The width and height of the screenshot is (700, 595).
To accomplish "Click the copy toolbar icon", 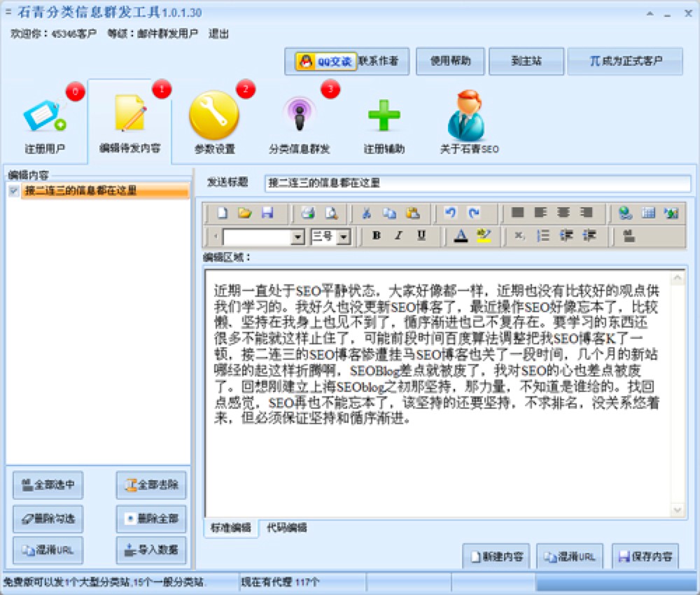I will (389, 213).
